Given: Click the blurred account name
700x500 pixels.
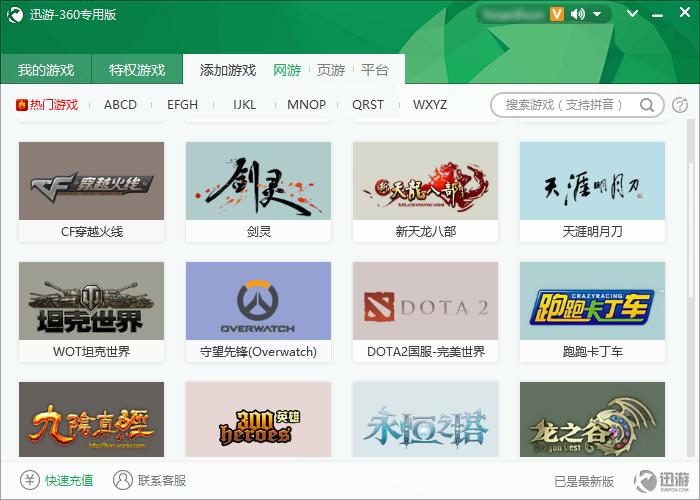Looking at the screenshot, I should coord(512,14).
